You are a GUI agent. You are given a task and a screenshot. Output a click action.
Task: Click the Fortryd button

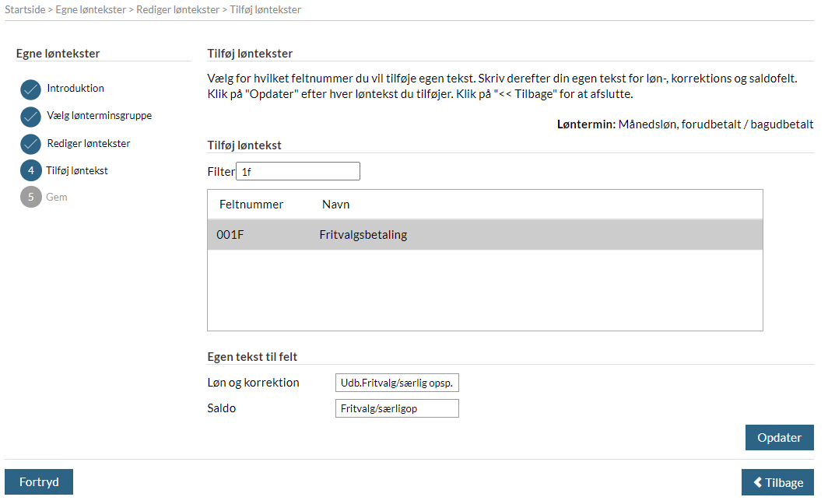39,482
